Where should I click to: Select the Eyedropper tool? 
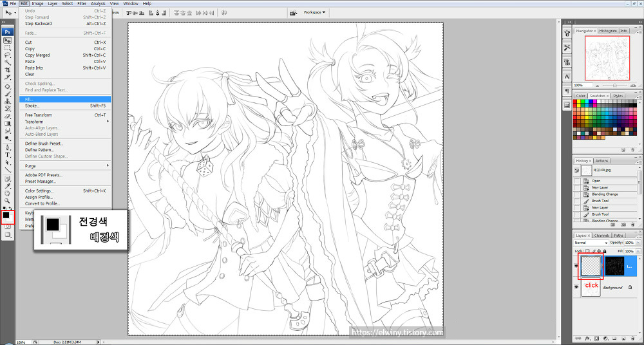[8, 185]
